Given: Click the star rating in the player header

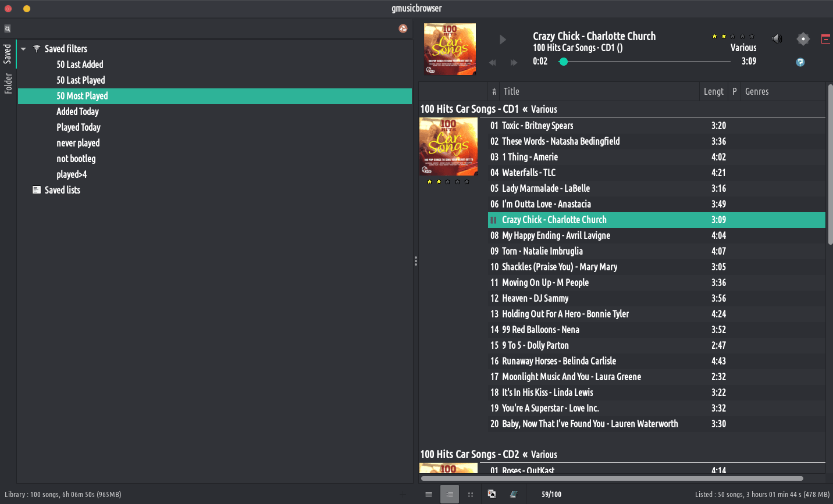Looking at the screenshot, I should pos(733,36).
